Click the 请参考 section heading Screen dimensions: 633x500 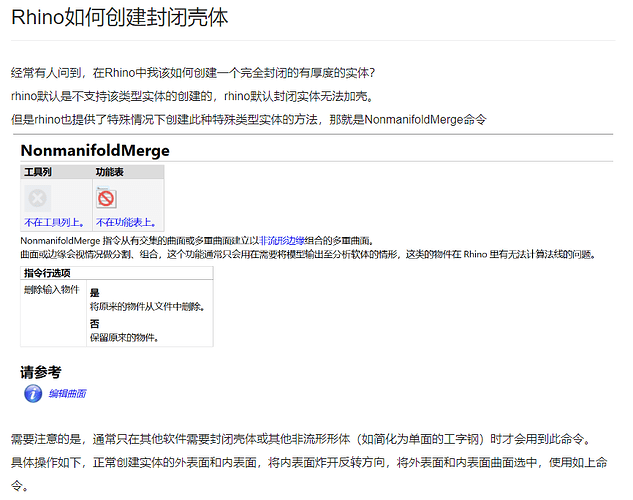(41, 372)
